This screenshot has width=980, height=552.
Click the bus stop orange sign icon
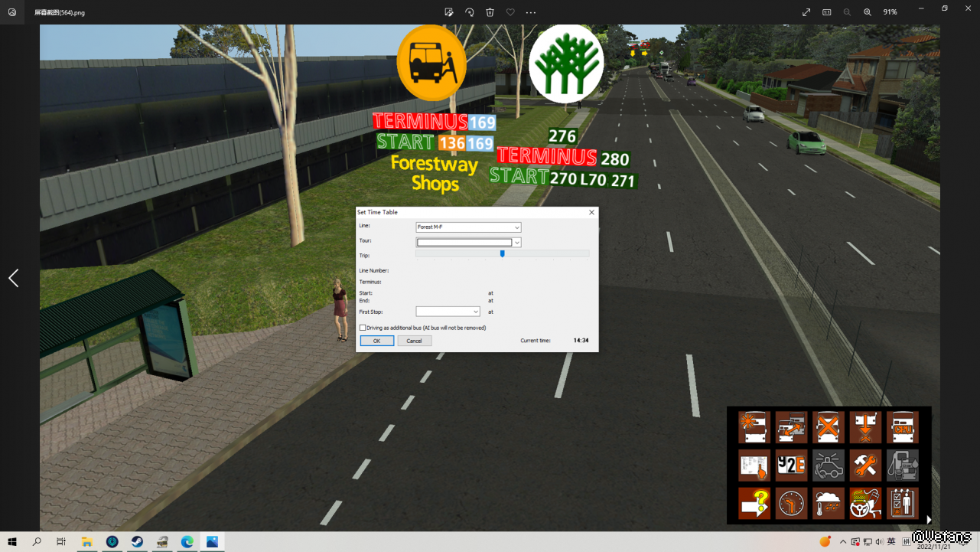[431, 63]
